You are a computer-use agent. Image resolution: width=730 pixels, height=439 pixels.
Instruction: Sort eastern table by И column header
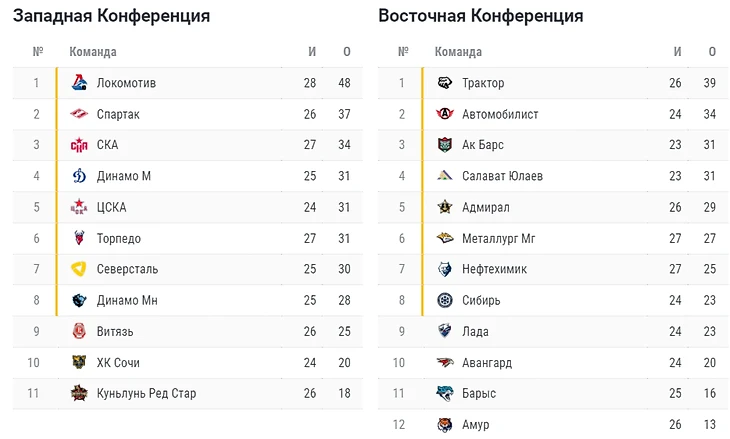677,52
